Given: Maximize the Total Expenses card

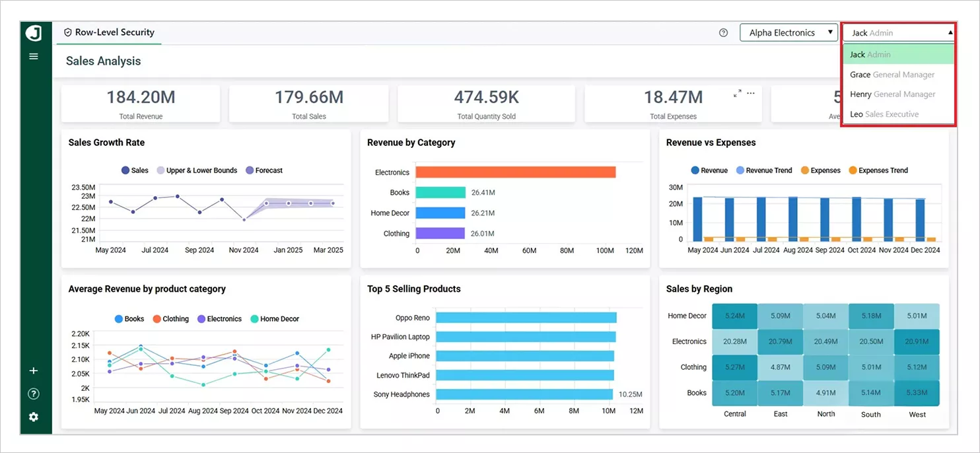Looking at the screenshot, I should [738, 94].
